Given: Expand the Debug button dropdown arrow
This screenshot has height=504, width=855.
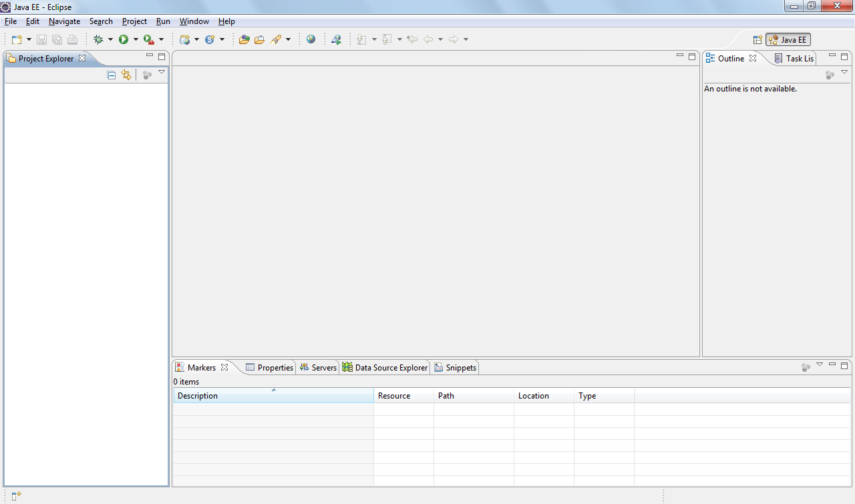Looking at the screenshot, I should pos(110,39).
